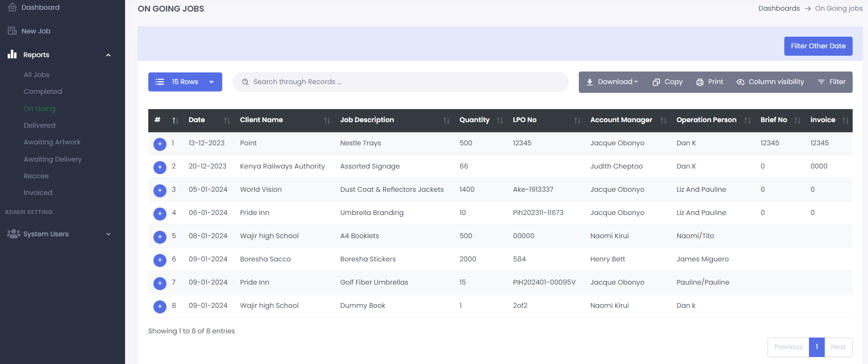Screen dimensions: 868x364
Task: Expand Boresha Sacco row plus icon
Action: 160,260
